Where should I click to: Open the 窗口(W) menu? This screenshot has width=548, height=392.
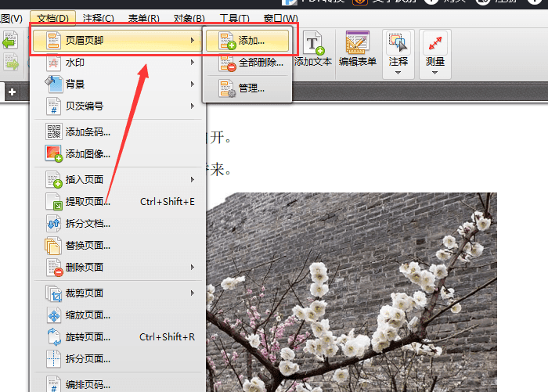coord(280,18)
